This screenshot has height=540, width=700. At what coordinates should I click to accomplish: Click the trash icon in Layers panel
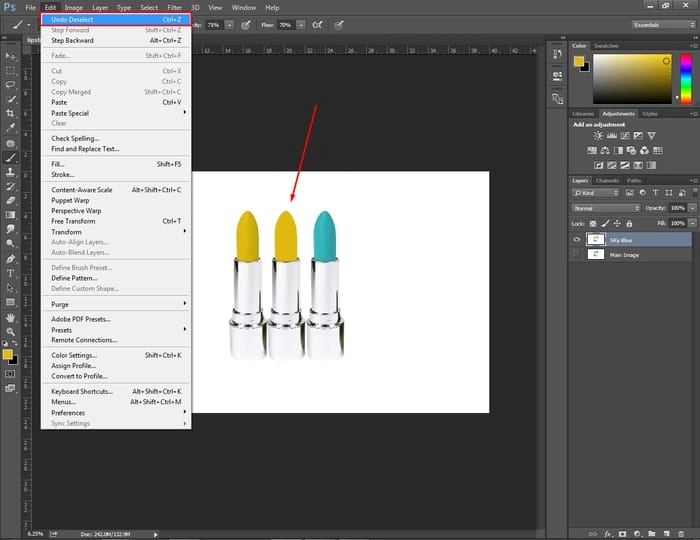[681, 534]
